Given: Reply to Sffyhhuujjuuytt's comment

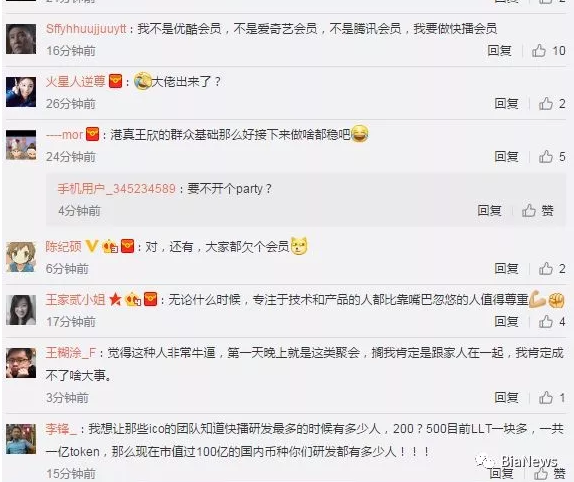Looking at the screenshot, I should 499,51.
